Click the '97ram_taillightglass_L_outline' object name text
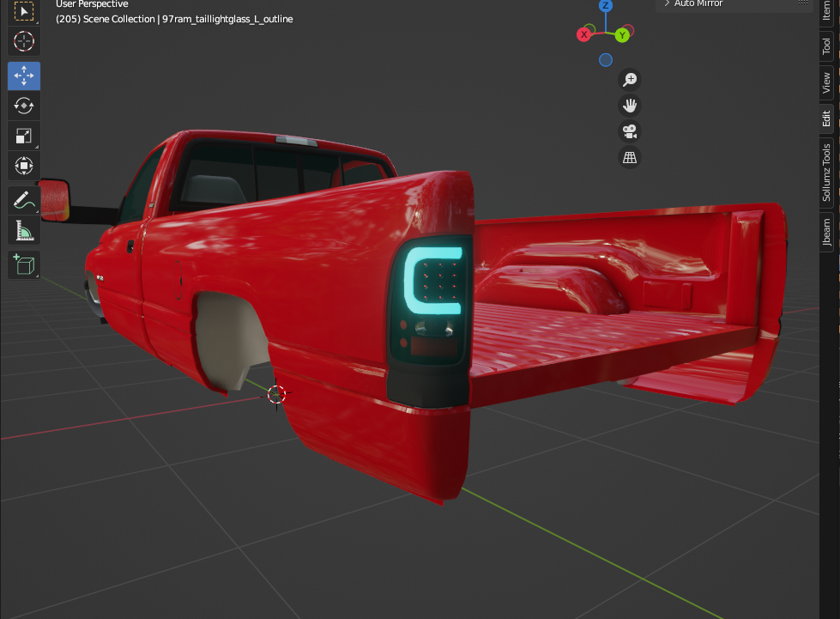Image resolution: width=840 pixels, height=619 pixels. pyautogui.click(x=227, y=19)
